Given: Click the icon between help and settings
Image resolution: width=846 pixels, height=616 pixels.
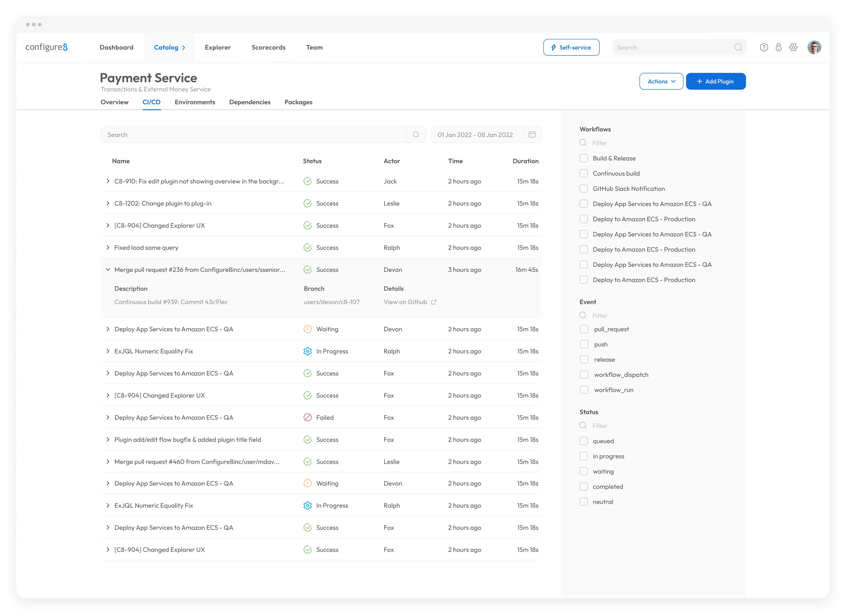Looking at the screenshot, I should point(778,47).
